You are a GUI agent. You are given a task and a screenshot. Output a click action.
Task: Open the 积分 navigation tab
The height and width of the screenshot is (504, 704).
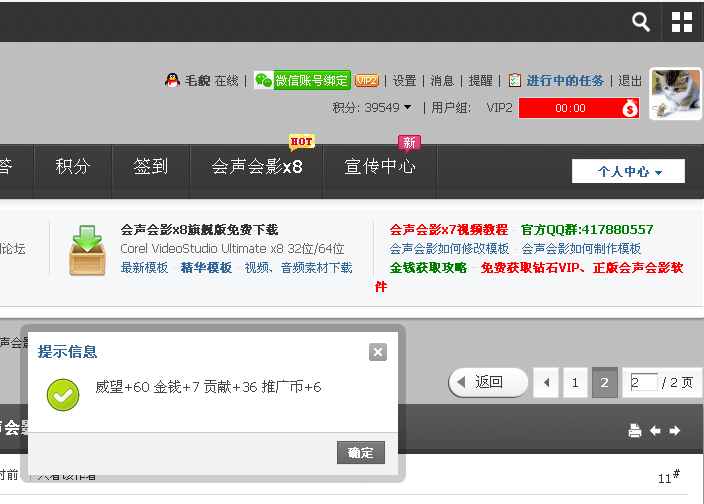[73, 167]
